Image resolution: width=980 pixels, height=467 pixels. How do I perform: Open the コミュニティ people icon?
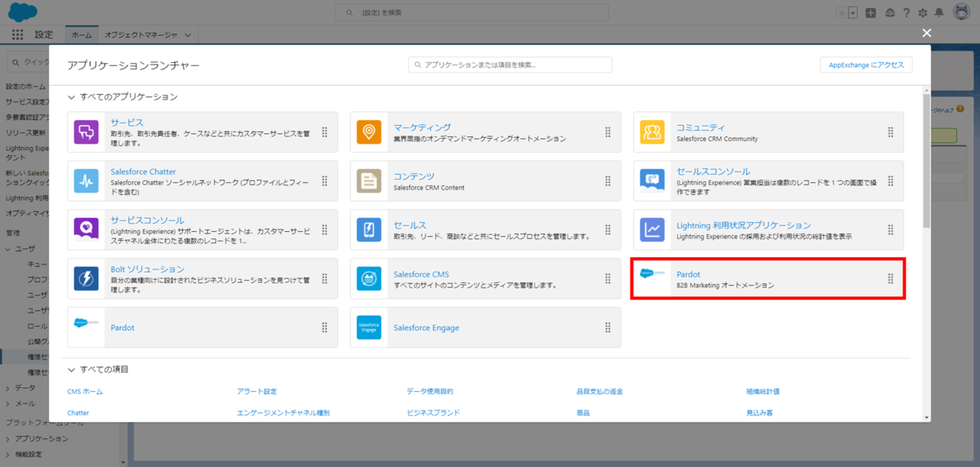point(653,131)
